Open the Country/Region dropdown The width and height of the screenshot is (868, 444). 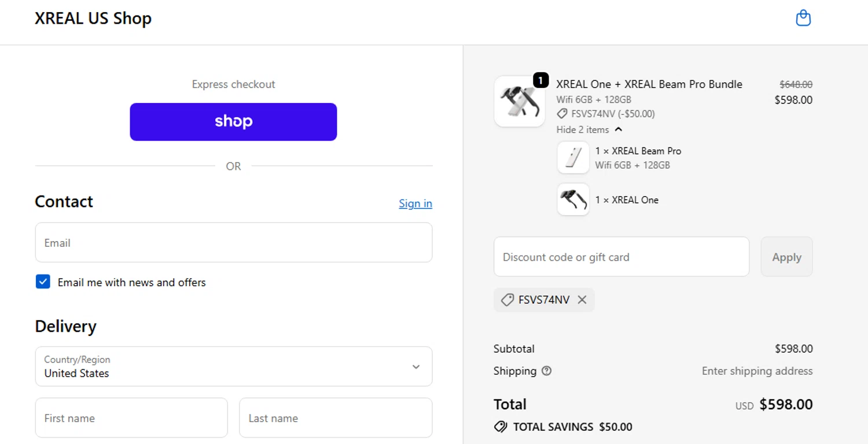[234, 367]
